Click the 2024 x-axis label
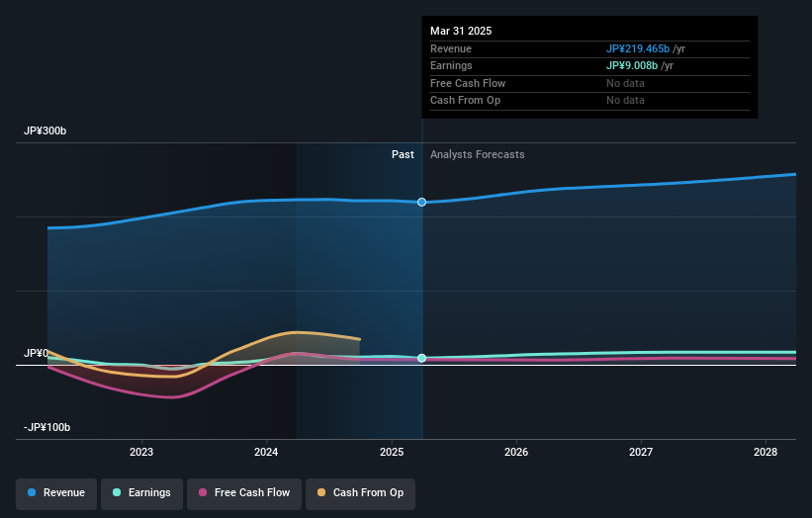This screenshot has width=812, height=518. click(x=266, y=452)
